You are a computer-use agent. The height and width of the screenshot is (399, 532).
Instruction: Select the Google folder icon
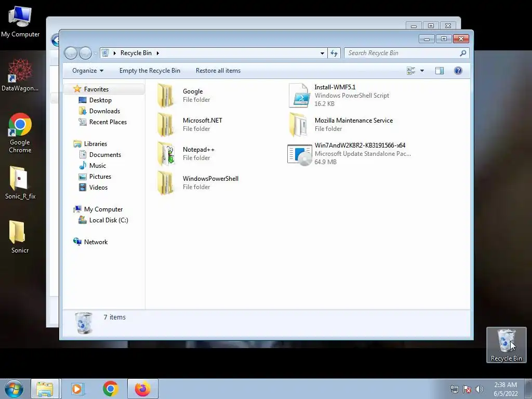pos(166,96)
